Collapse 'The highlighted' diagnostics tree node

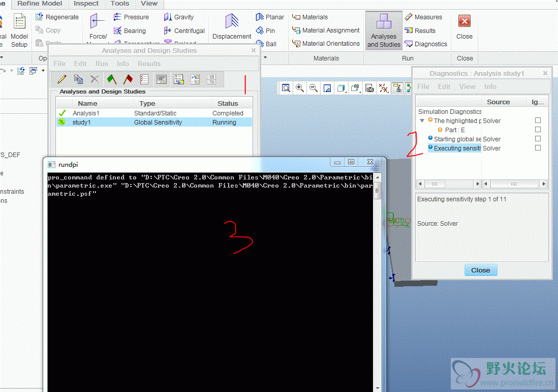(x=422, y=120)
